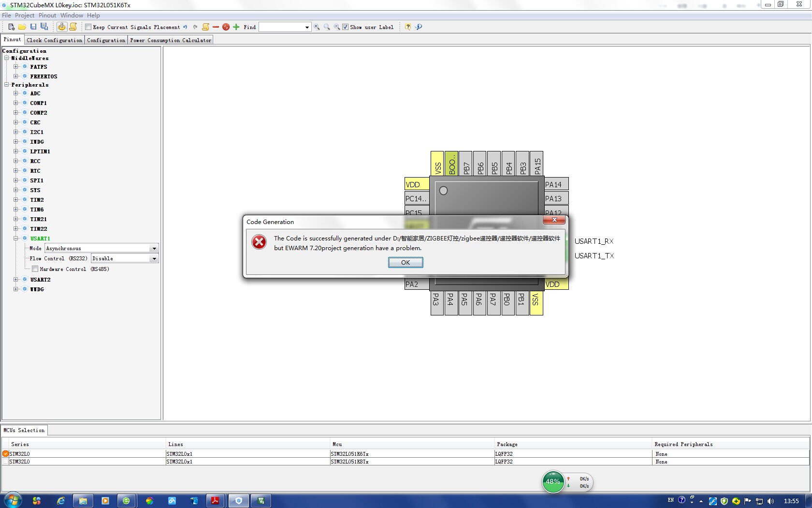Screen dimensions: 812x508
Task: Open Internet Explorer from the taskbar
Action: click(x=61, y=501)
